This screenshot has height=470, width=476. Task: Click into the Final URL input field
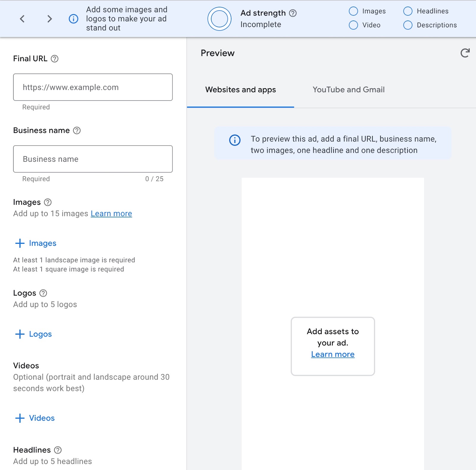[x=93, y=87]
